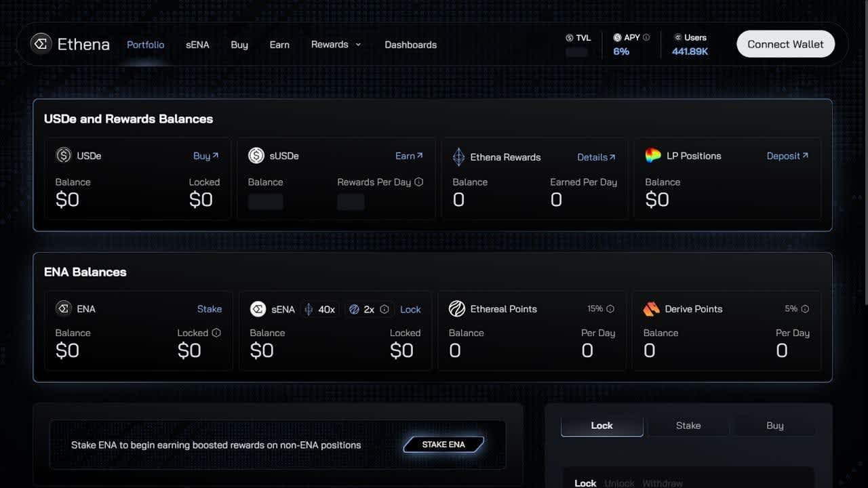
Task: Open the Earn nav item
Action: [279, 45]
